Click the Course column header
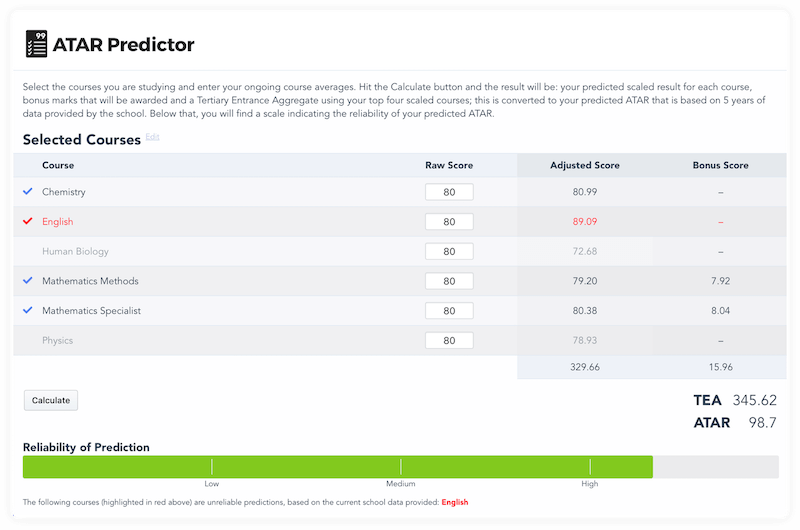Screen dimensions: 800x530 click(58, 165)
